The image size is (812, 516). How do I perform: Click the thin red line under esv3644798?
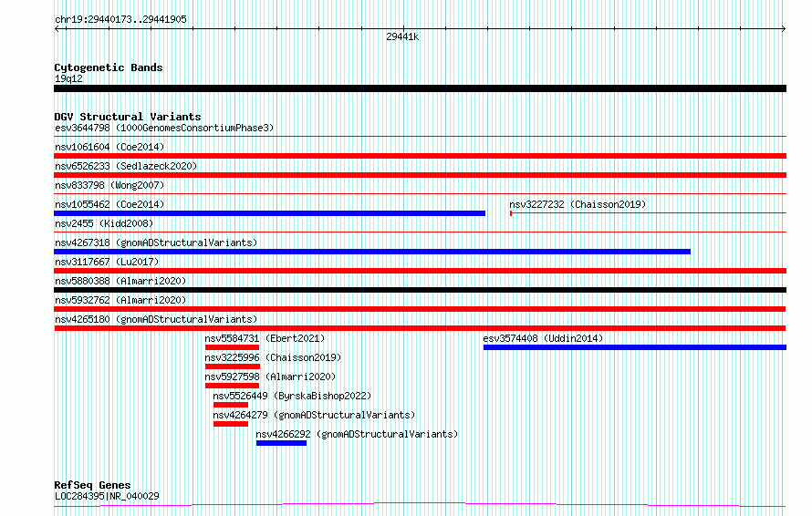pyautogui.click(x=420, y=137)
